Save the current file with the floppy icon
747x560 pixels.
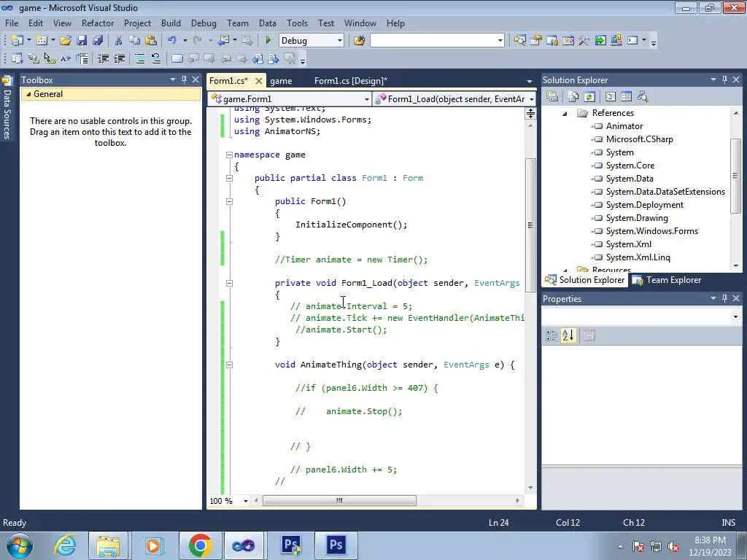click(x=82, y=41)
